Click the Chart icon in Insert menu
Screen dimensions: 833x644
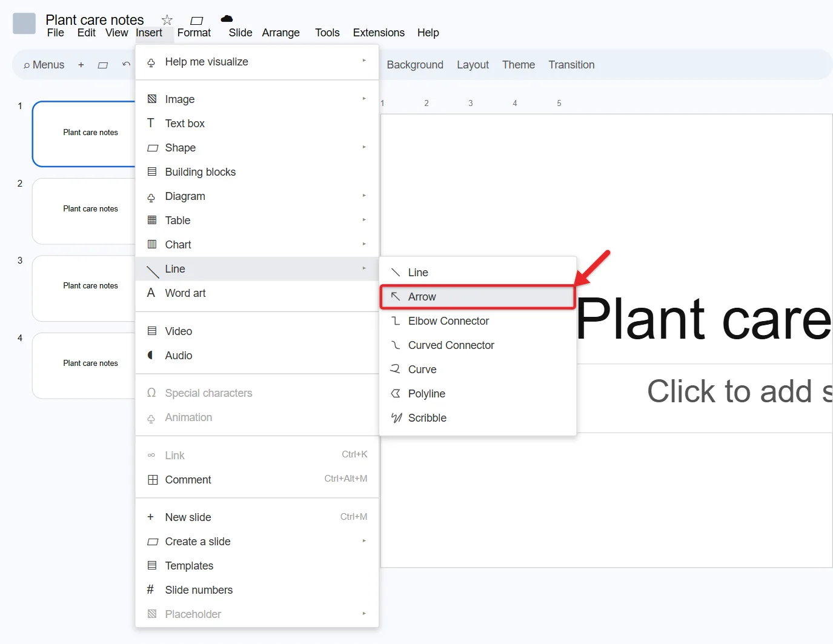(152, 244)
